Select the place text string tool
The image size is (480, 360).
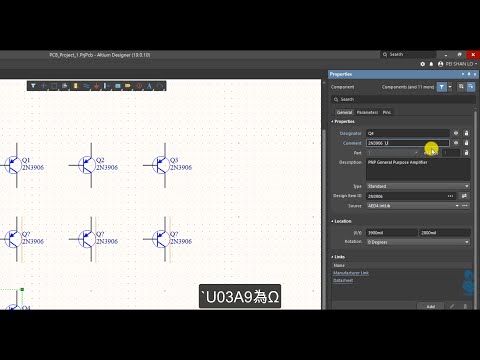tap(149, 86)
